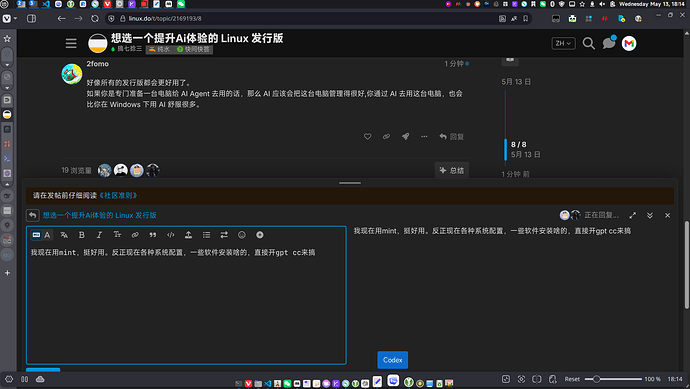Open the emoji picker in composer
The width and height of the screenshot is (690, 389).
pos(242,235)
